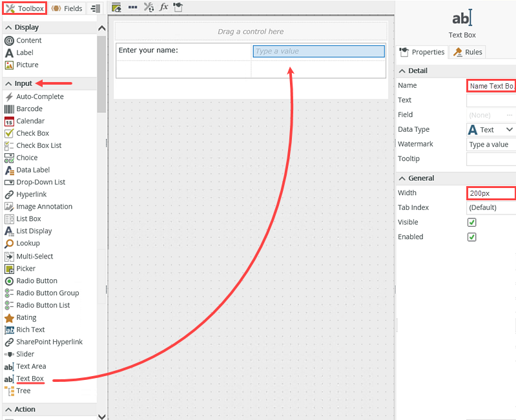Click the last canvas toolbar icon
The image size is (516, 420).
coord(178,7)
